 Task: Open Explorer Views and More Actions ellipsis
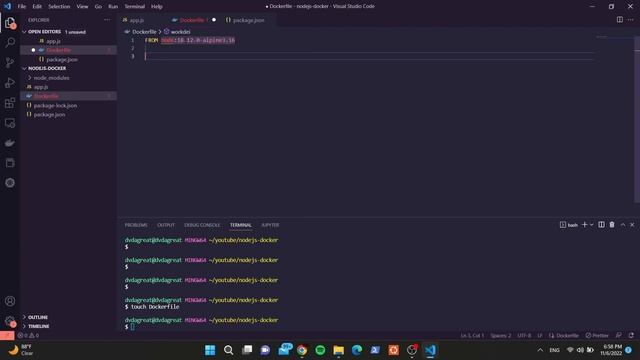(107, 20)
